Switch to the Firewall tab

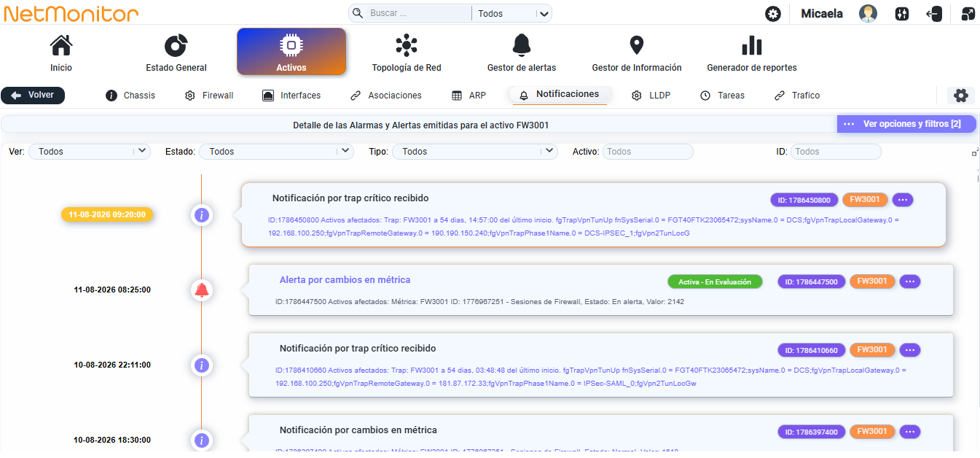[x=209, y=96]
